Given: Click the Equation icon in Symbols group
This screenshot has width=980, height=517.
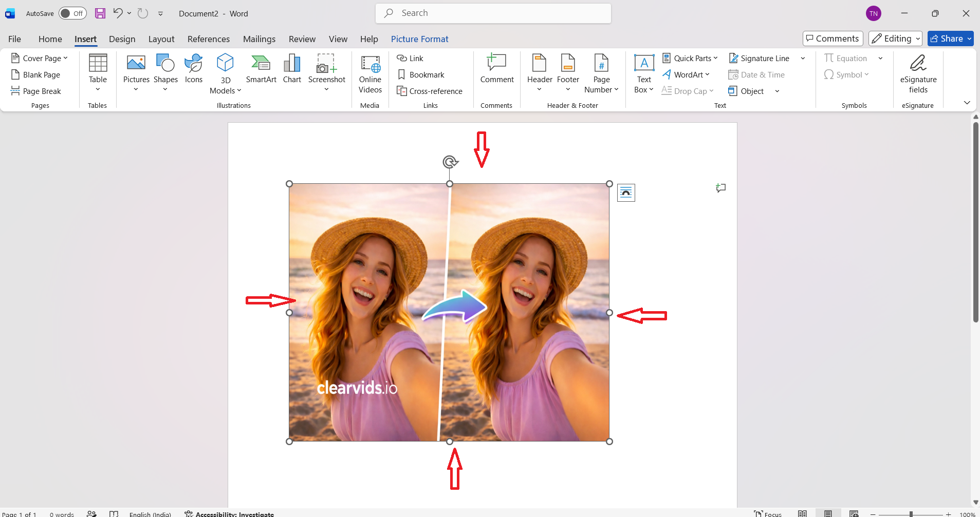Looking at the screenshot, I should (829, 59).
